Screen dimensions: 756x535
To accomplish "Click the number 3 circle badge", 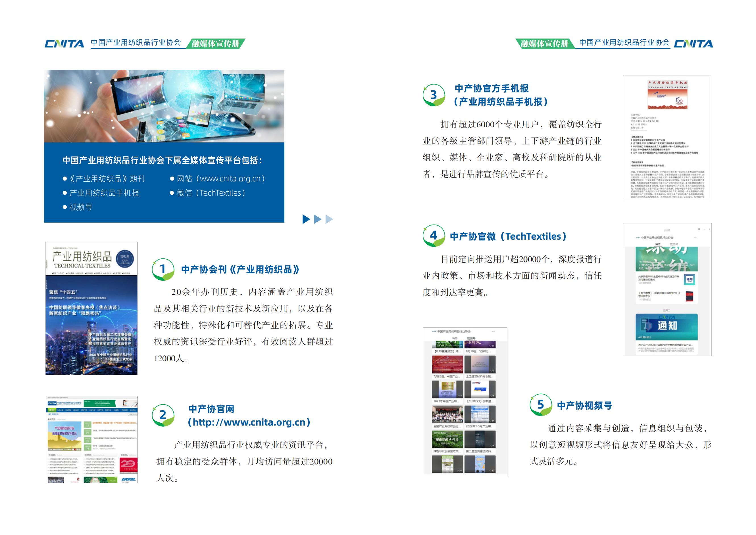I will [434, 95].
